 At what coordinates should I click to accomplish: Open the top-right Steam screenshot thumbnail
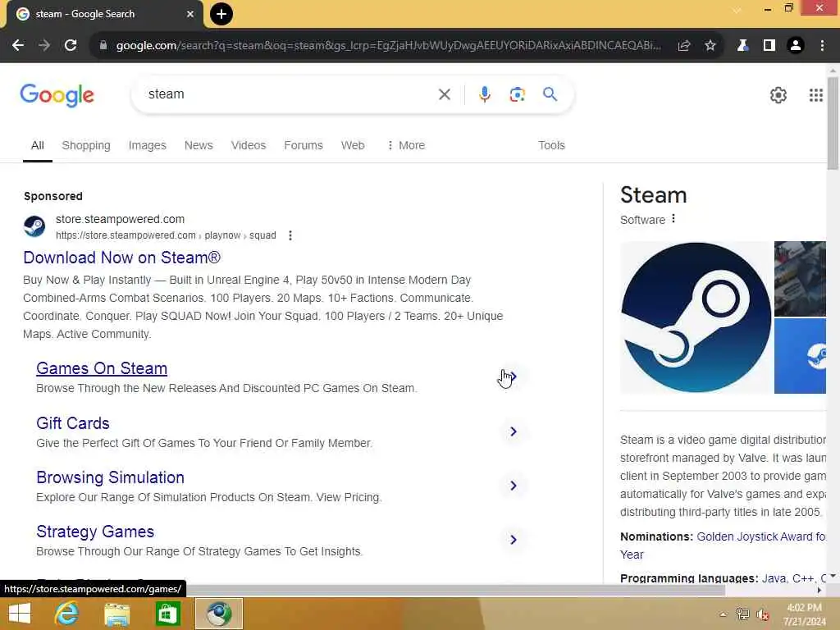coord(800,279)
